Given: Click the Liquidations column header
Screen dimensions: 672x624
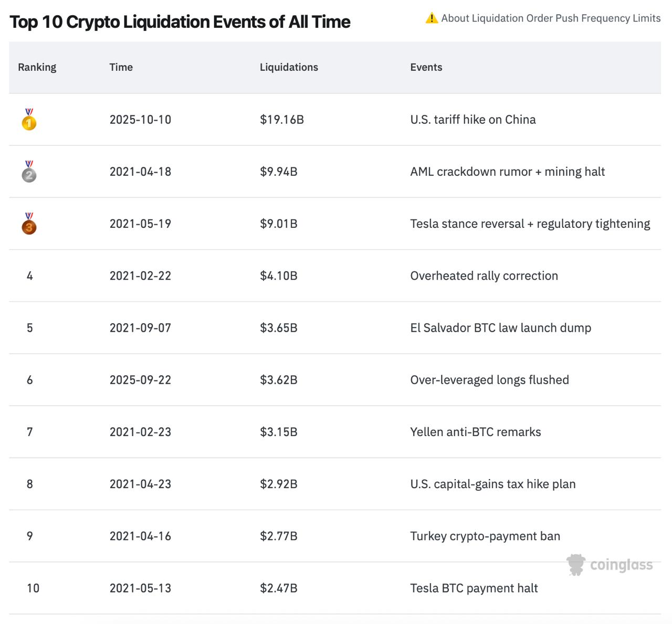Looking at the screenshot, I should click(x=289, y=67).
